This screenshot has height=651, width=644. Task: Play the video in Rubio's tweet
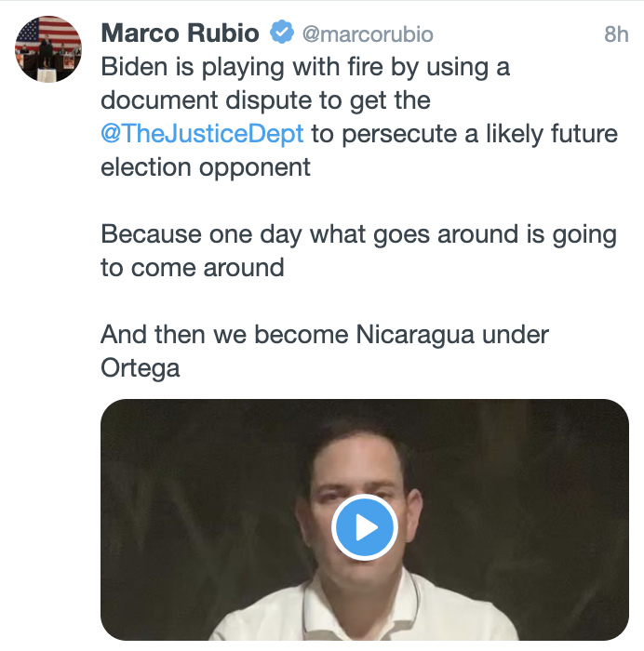365,527
